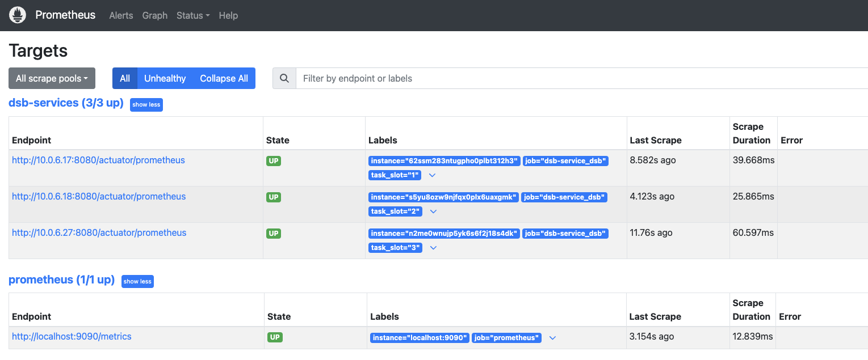Open the Help menu item
868x360 pixels.
[x=228, y=15]
